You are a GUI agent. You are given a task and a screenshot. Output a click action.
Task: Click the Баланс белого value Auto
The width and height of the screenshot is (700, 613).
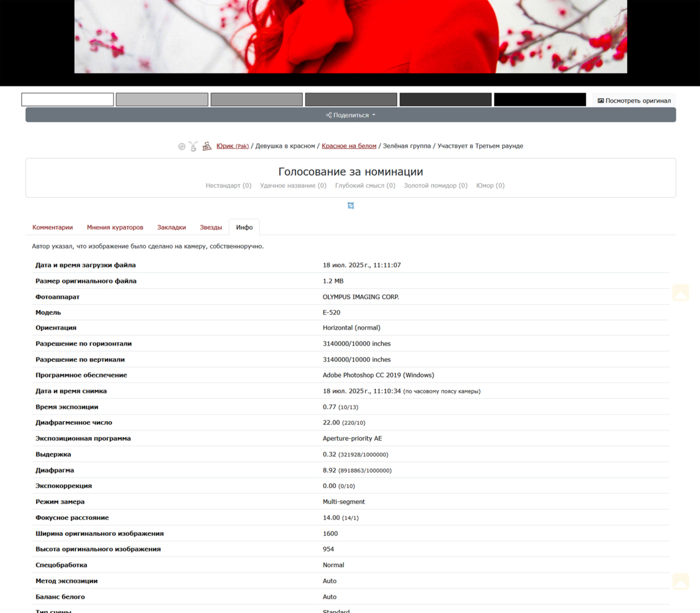[x=329, y=597]
